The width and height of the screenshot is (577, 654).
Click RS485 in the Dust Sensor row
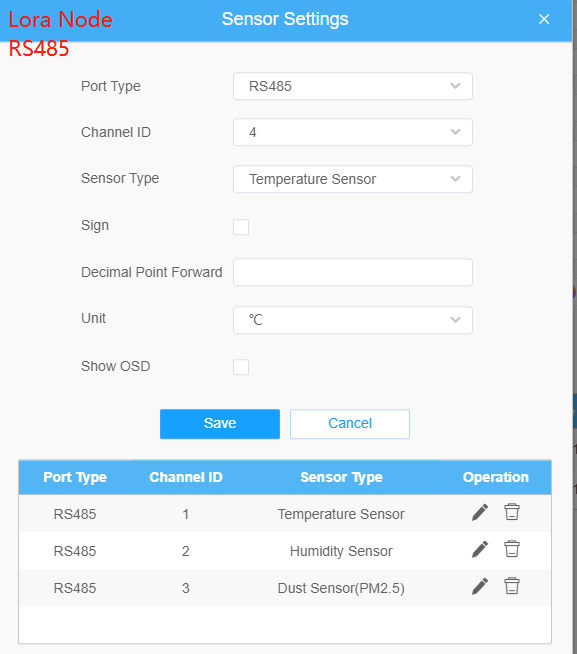pos(75,589)
